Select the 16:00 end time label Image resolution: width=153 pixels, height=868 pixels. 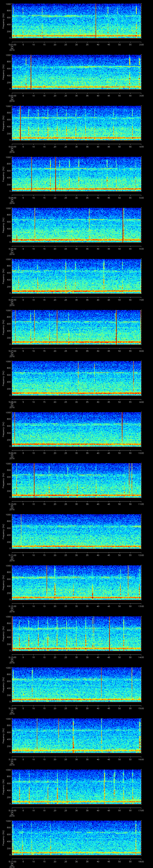click(x=141, y=759)
